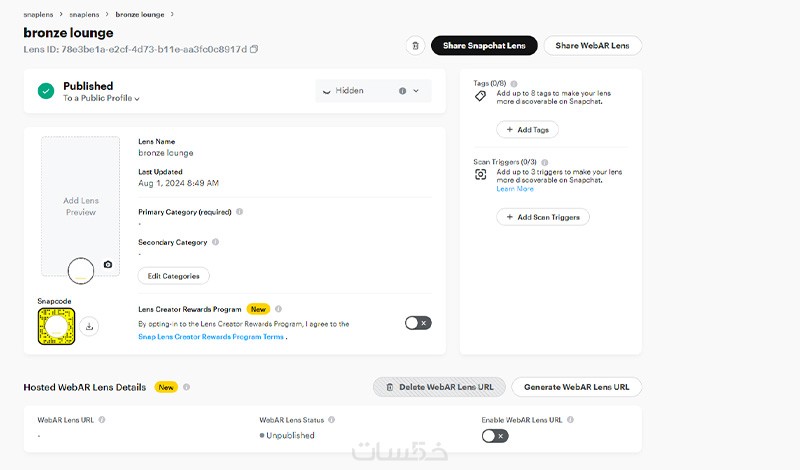800x470 pixels.
Task: Toggle the Enable WebAR Lens URL switch
Action: (495, 436)
